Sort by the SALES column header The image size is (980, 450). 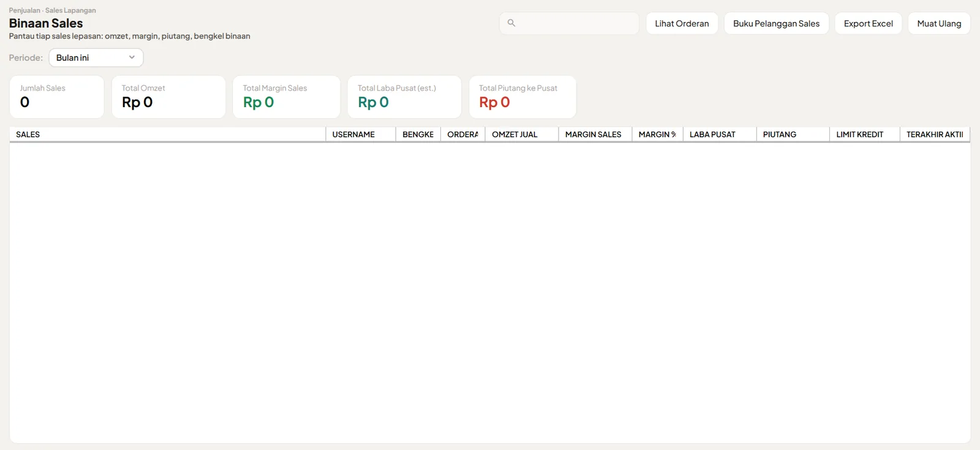click(167, 135)
